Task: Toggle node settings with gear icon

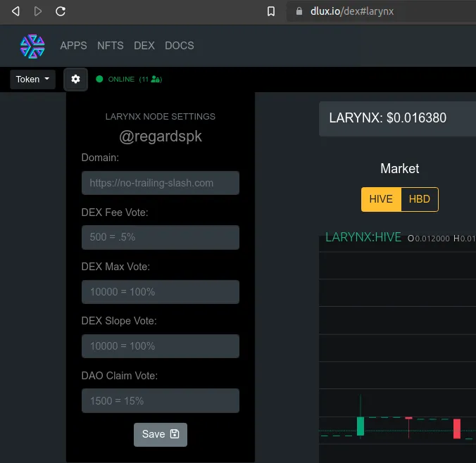Action: point(75,80)
